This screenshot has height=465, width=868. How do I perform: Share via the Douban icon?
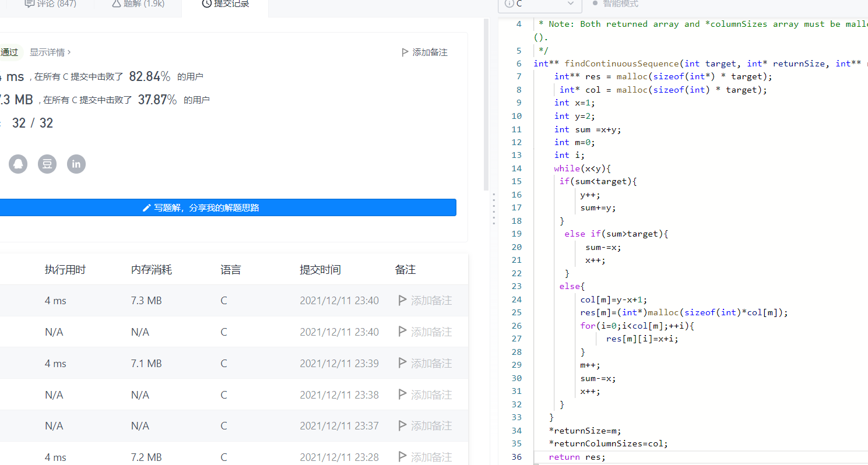tap(47, 164)
